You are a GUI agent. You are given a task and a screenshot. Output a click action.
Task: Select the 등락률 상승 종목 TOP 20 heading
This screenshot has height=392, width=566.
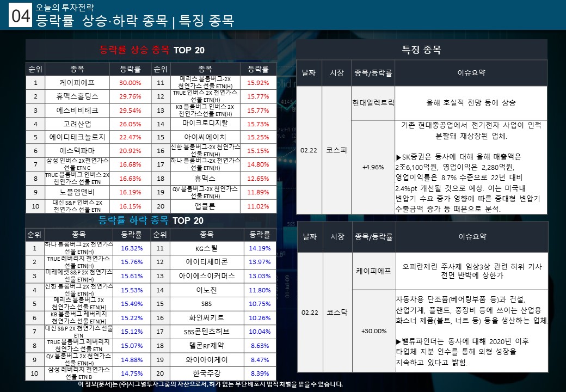click(152, 50)
